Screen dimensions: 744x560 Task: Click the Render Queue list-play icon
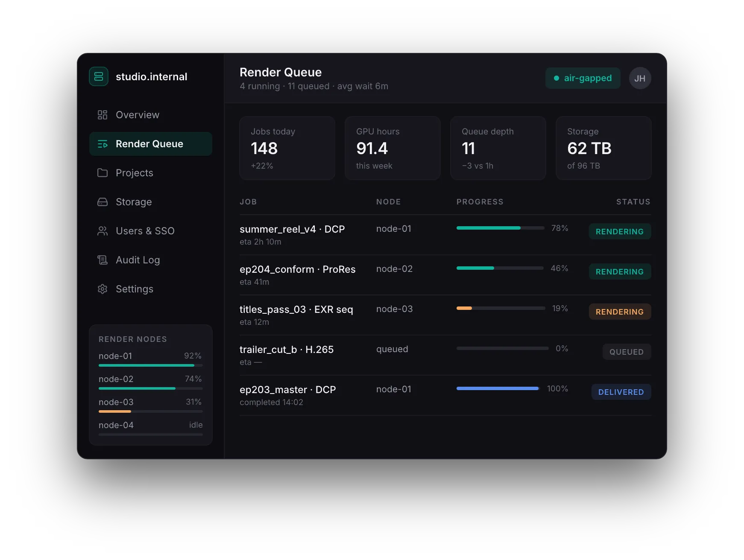[x=103, y=144]
